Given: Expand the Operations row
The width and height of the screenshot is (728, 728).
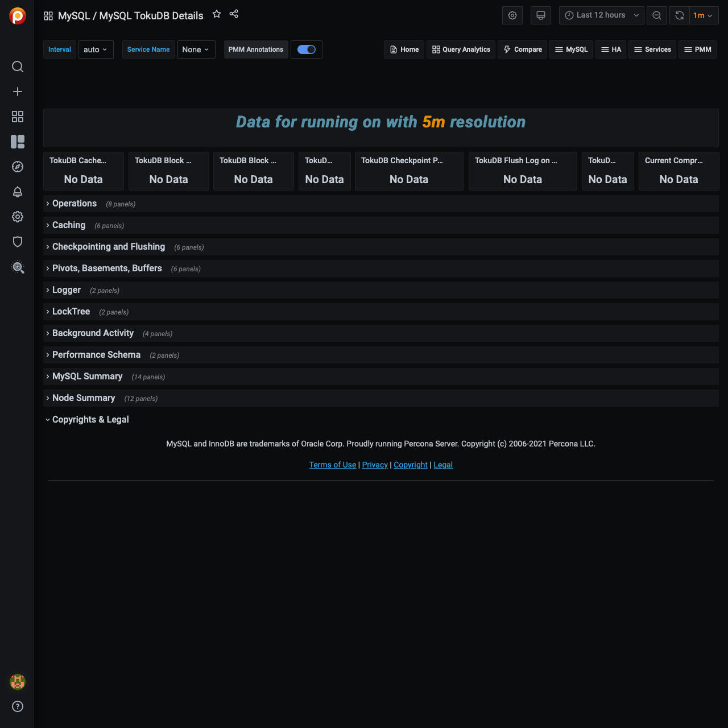Looking at the screenshot, I should click(x=75, y=204).
